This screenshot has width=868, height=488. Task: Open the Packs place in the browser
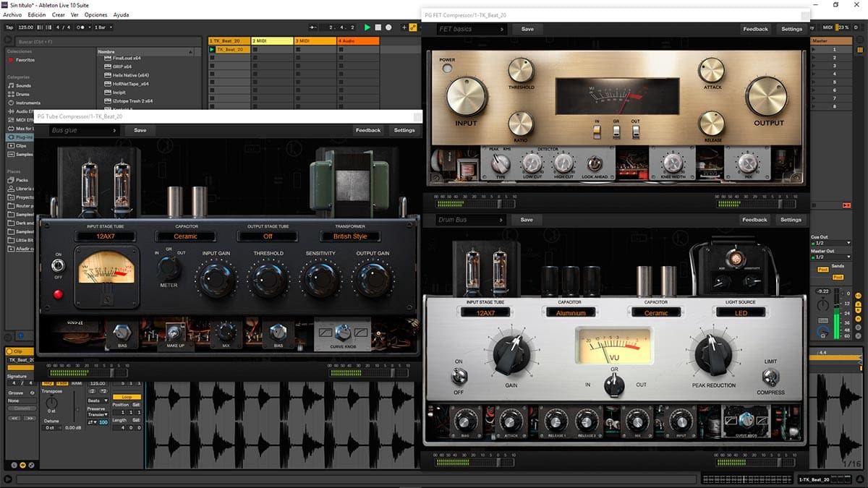pos(22,180)
